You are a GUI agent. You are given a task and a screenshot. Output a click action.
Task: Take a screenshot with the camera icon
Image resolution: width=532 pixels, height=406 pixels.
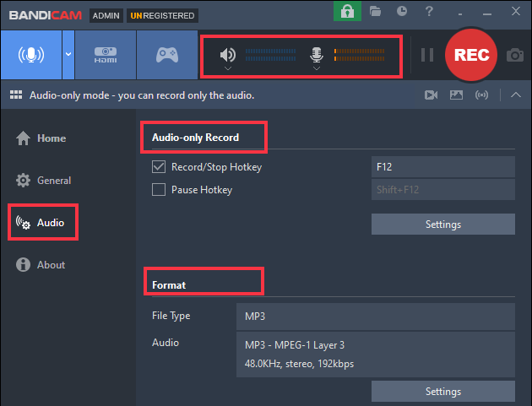click(x=514, y=56)
